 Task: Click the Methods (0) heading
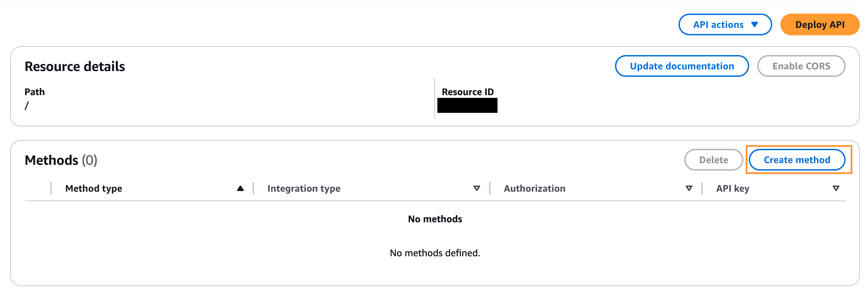coord(61,160)
